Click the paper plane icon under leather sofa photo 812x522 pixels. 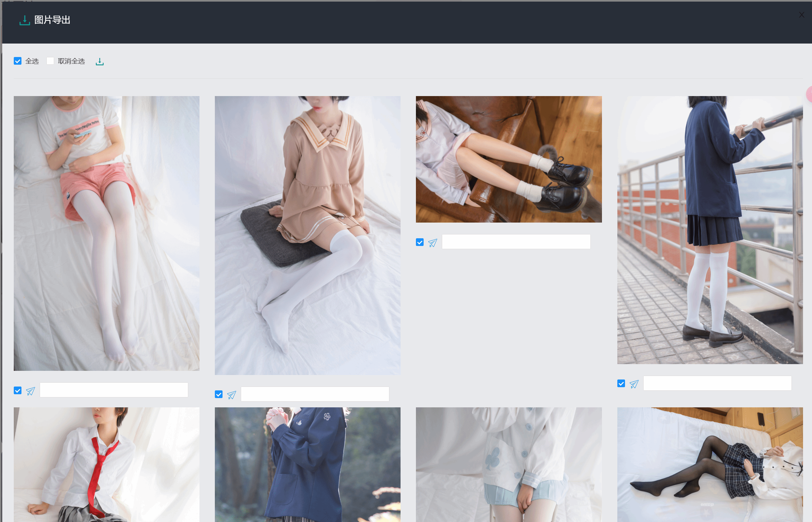(x=433, y=243)
